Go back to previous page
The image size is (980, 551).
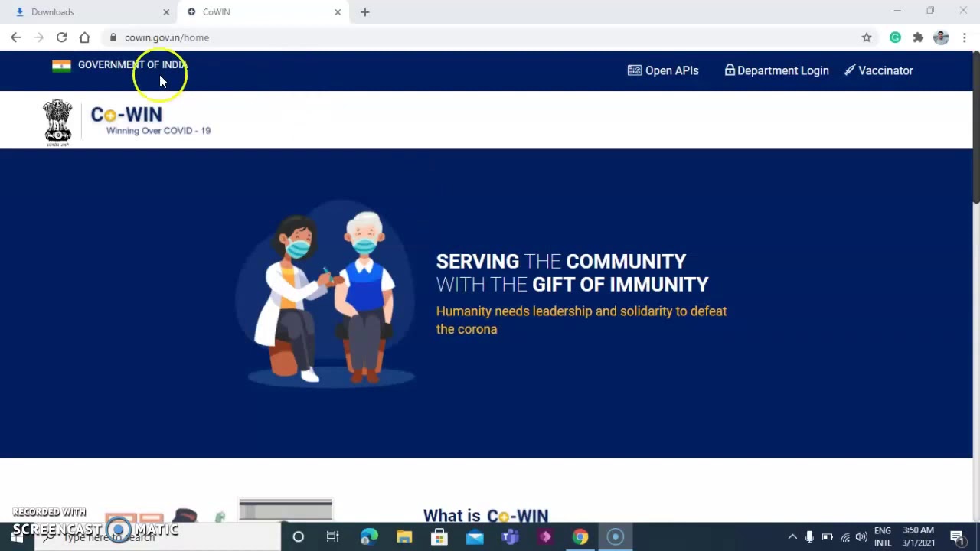click(16, 37)
